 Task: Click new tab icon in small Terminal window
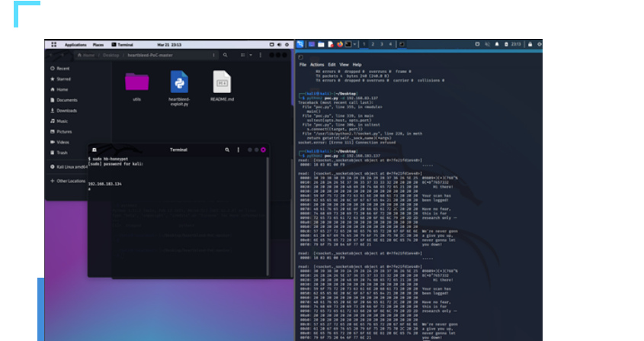point(94,150)
